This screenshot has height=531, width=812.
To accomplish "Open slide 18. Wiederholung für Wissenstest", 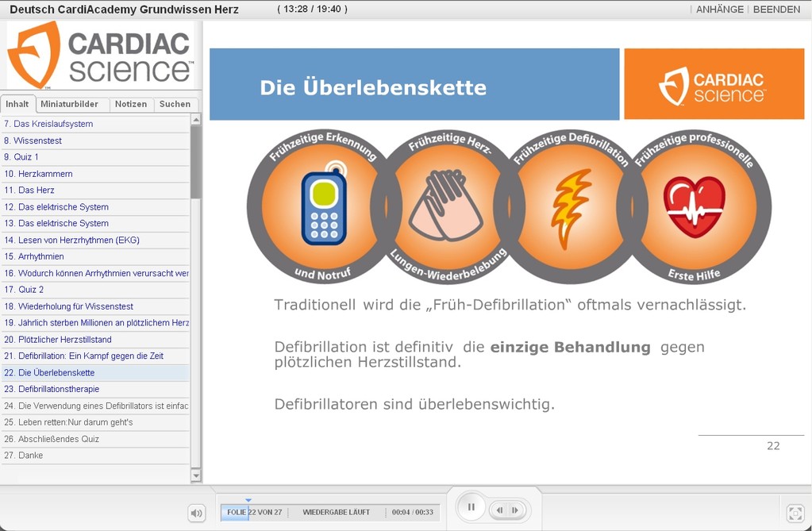I will (95, 306).
